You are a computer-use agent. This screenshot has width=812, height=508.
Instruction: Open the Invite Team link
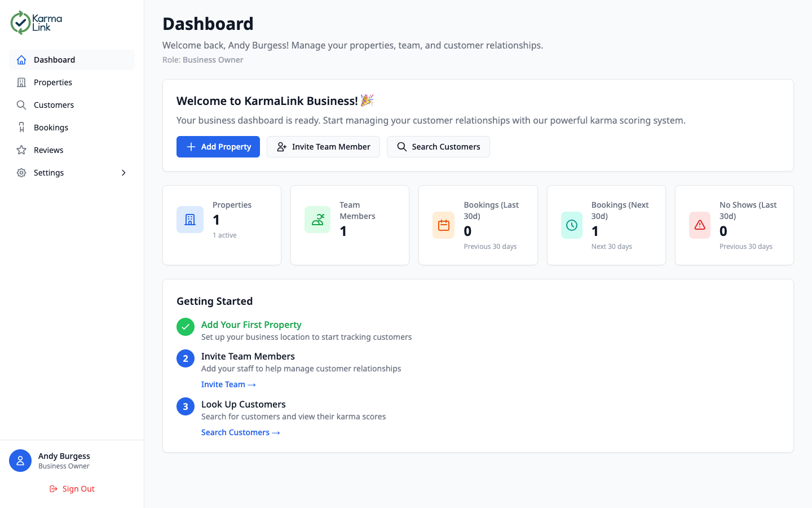pyautogui.click(x=228, y=384)
